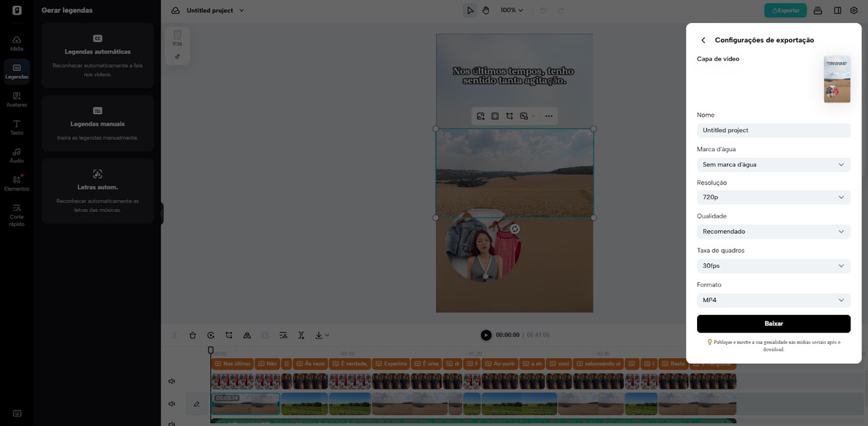Go back from export settings panel
Image resolution: width=868 pixels, height=426 pixels.
tap(703, 41)
